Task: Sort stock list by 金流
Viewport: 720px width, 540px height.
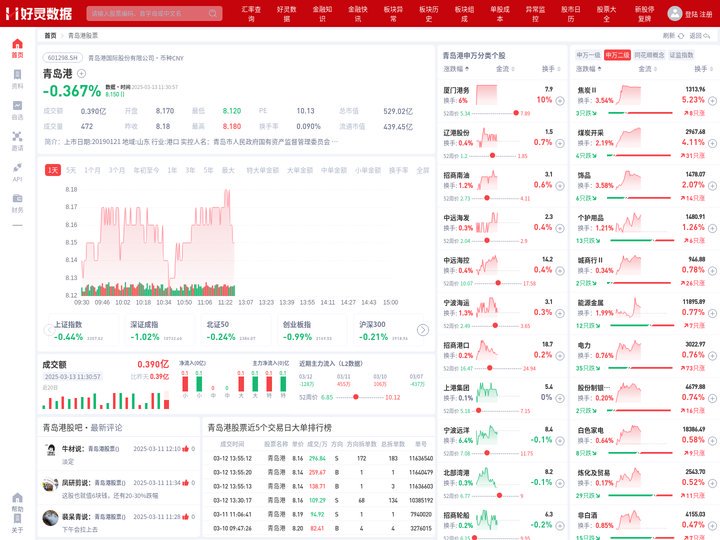Action: coord(505,69)
